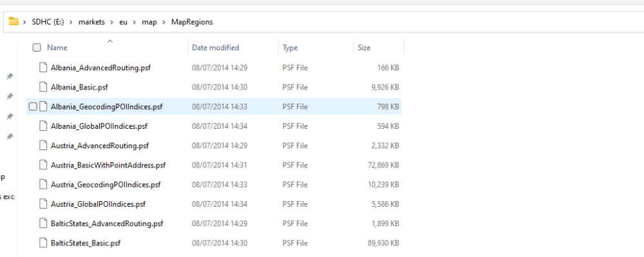Open the file icon of Albania_AdvancedRouting.psf
Screen dimensions: 644x257
point(43,68)
